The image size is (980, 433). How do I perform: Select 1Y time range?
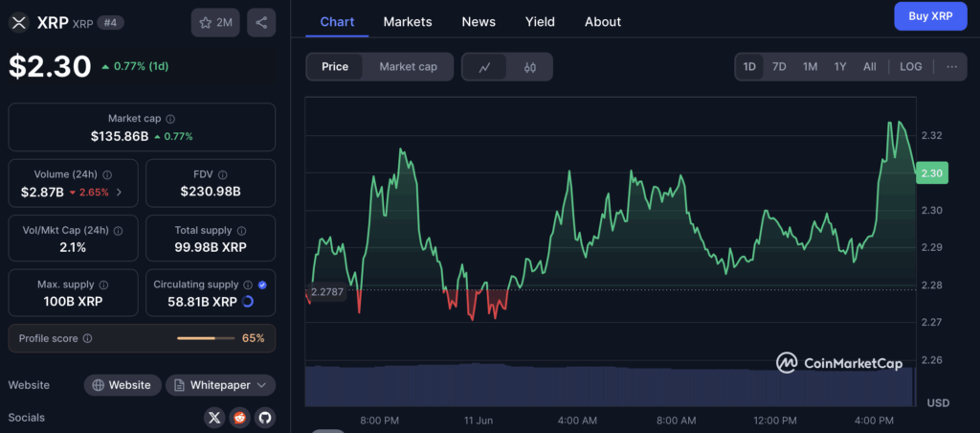coord(840,66)
